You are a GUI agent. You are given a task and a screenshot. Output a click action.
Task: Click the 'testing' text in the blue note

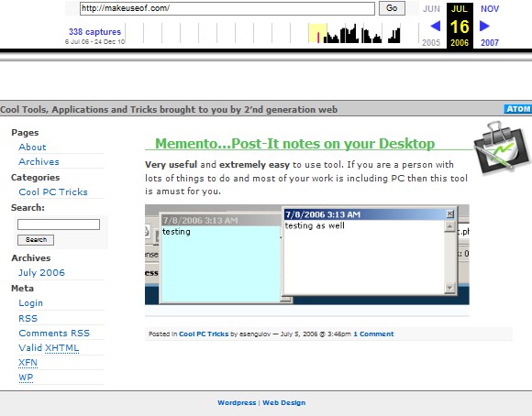pyautogui.click(x=176, y=232)
